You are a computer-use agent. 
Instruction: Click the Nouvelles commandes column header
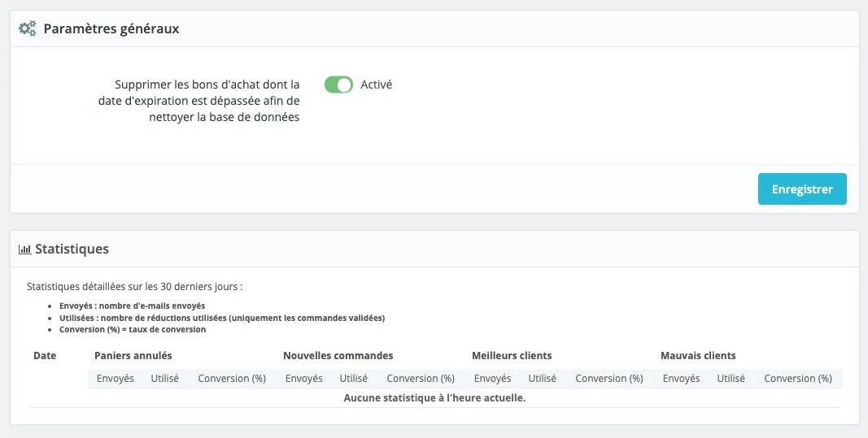[338, 356]
